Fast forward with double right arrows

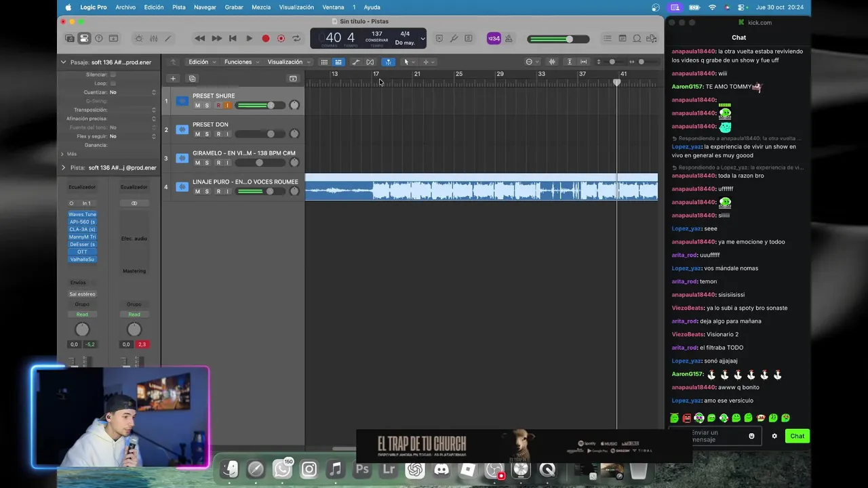pos(216,39)
